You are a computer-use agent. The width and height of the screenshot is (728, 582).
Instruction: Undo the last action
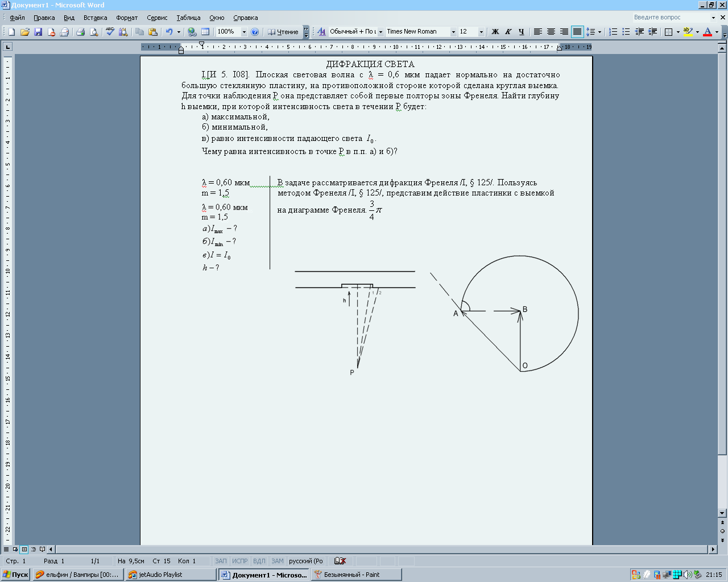(x=169, y=32)
